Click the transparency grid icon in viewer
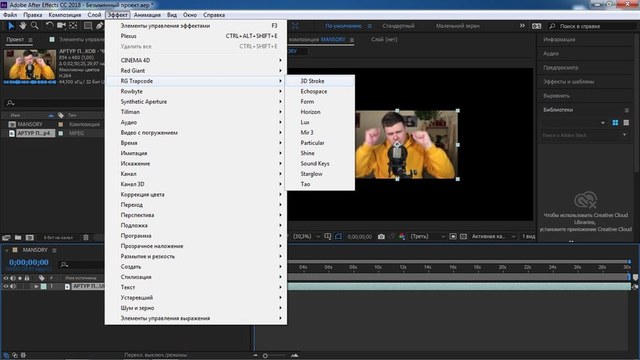The image size is (640, 360). coord(463,236)
